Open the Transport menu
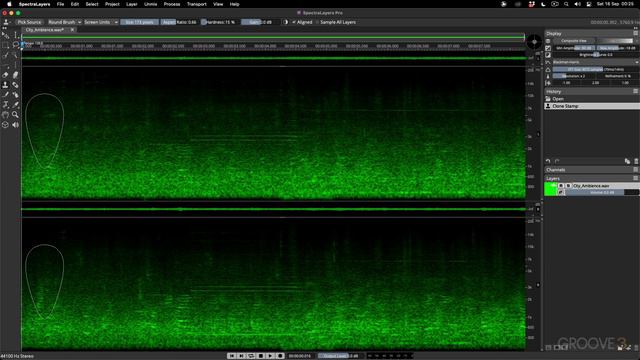 pyautogui.click(x=197, y=4)
